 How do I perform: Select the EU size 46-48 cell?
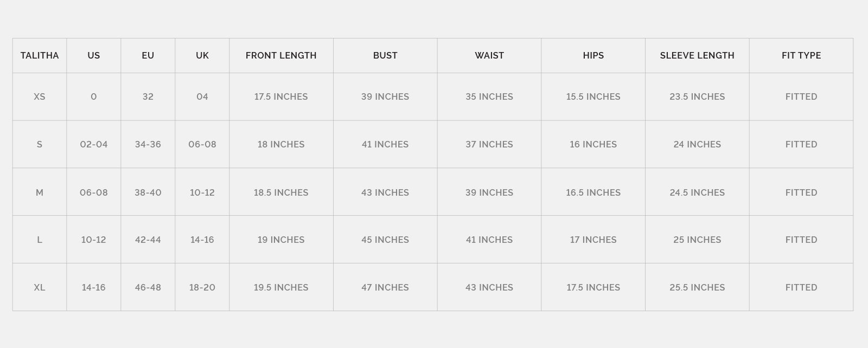tap(148, 287)
